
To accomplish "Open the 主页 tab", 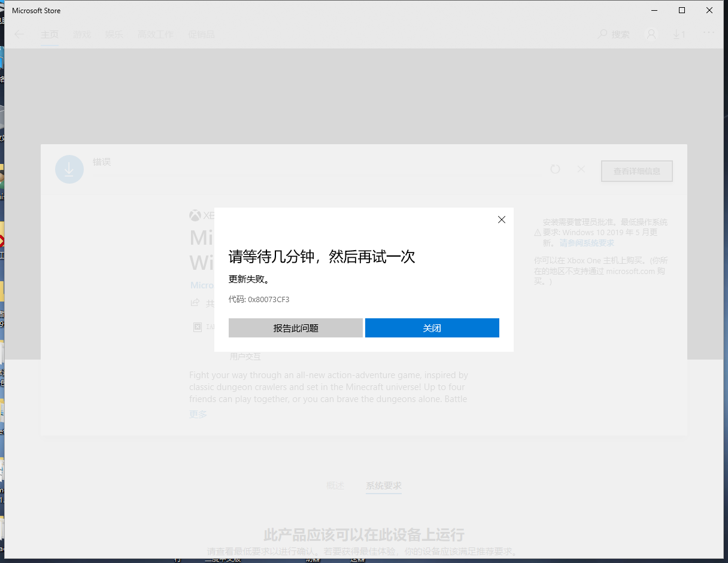I will (50, 34).
